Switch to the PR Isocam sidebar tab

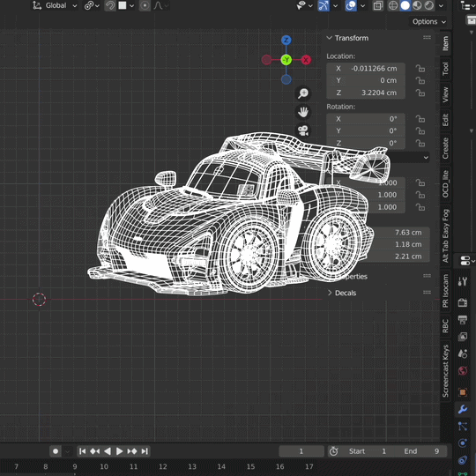445,291
